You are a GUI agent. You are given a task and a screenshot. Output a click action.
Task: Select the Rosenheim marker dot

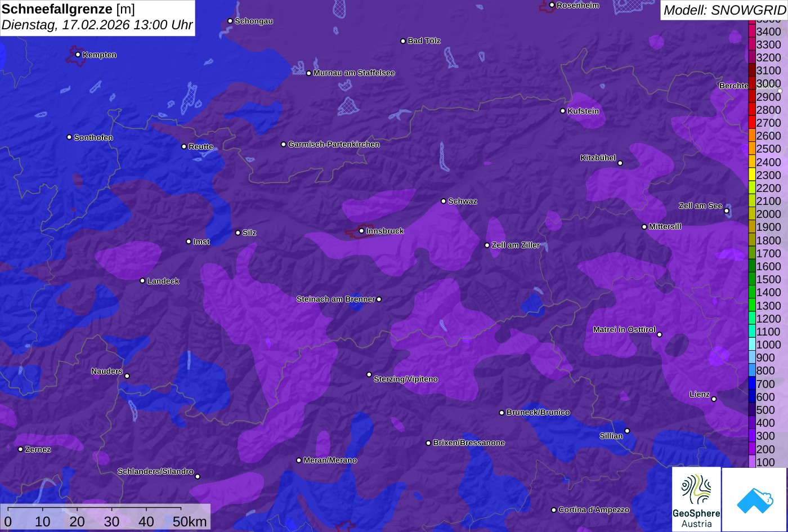coord(552,5)
